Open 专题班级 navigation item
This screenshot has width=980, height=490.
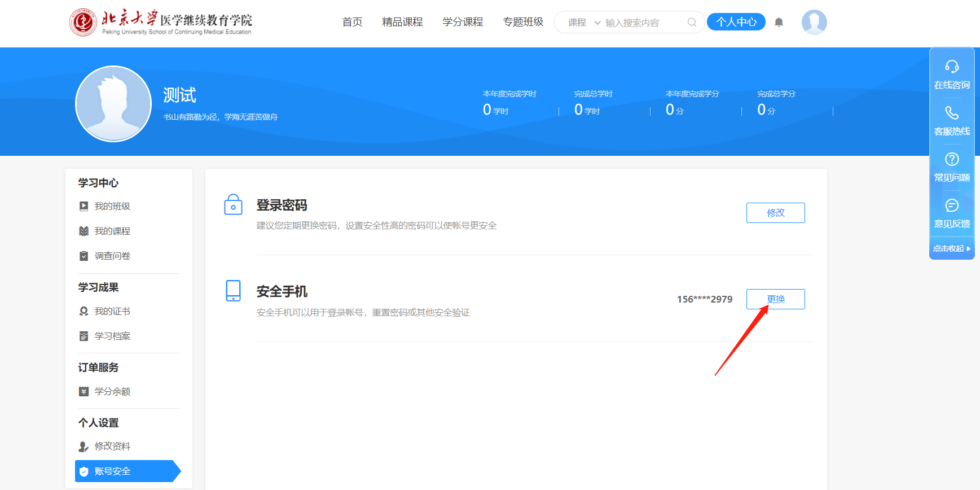coord(523,22)
